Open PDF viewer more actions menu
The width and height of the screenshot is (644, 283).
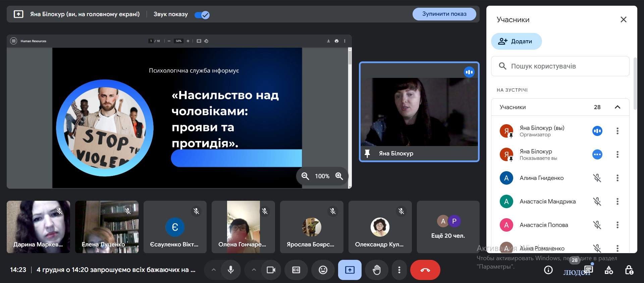click(344, 41)
